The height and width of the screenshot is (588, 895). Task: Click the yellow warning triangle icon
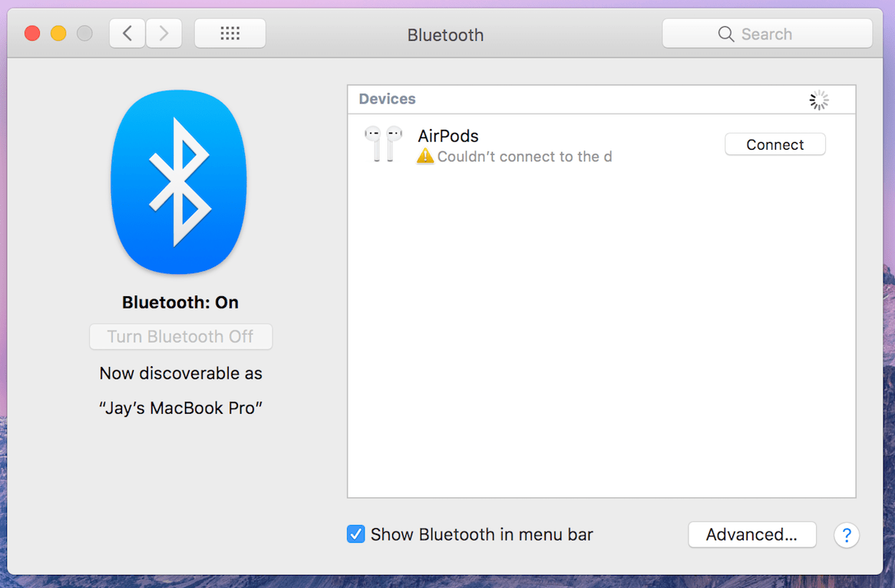click(425, 156)
